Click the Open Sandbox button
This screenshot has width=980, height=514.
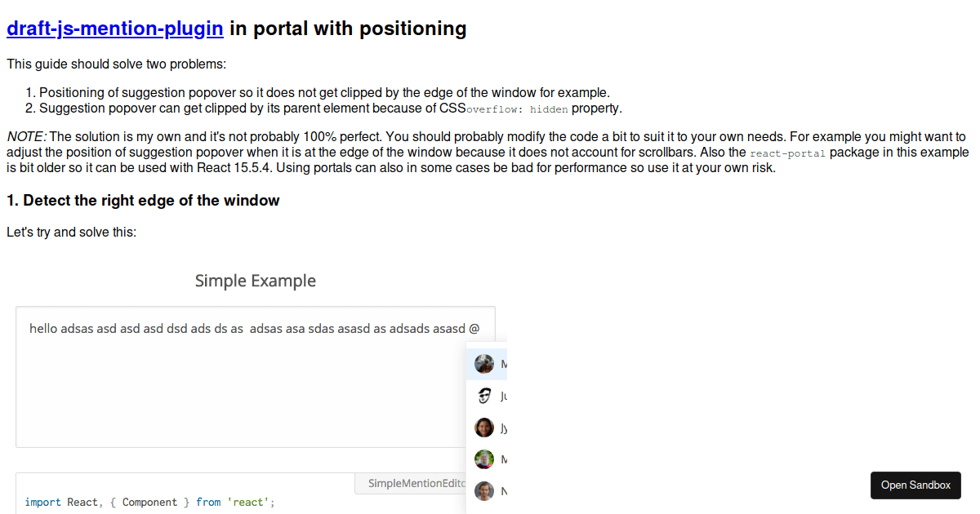click(x=915, y=485)
